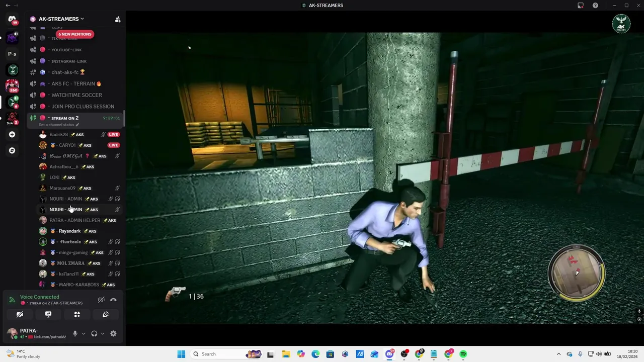The width and height of the screenshot is (644, 362).
Task: Show hidden system tray icons
Action: pyautogui.click(x=558, y=354)
